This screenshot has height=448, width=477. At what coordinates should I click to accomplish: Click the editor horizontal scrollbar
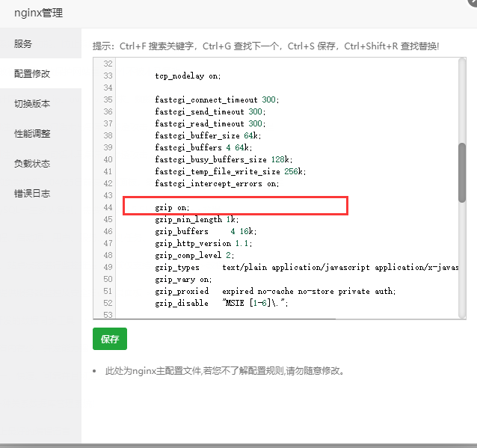pos(215,319)
